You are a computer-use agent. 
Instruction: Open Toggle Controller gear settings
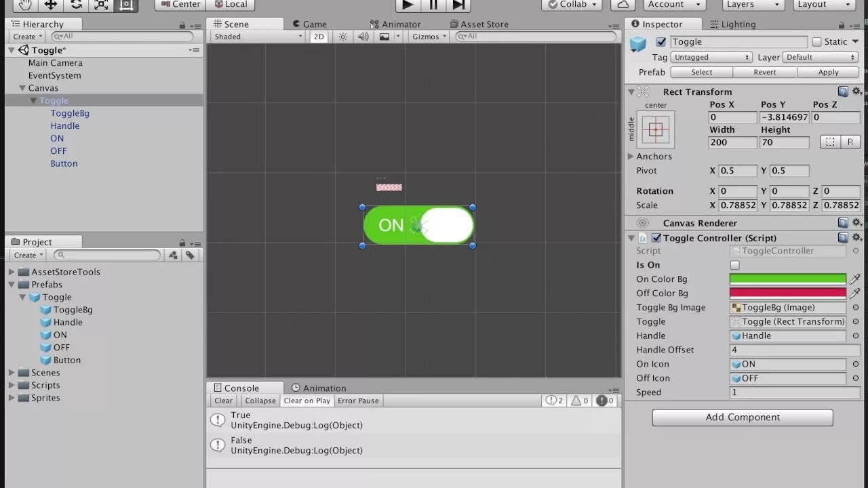[857, 238]
